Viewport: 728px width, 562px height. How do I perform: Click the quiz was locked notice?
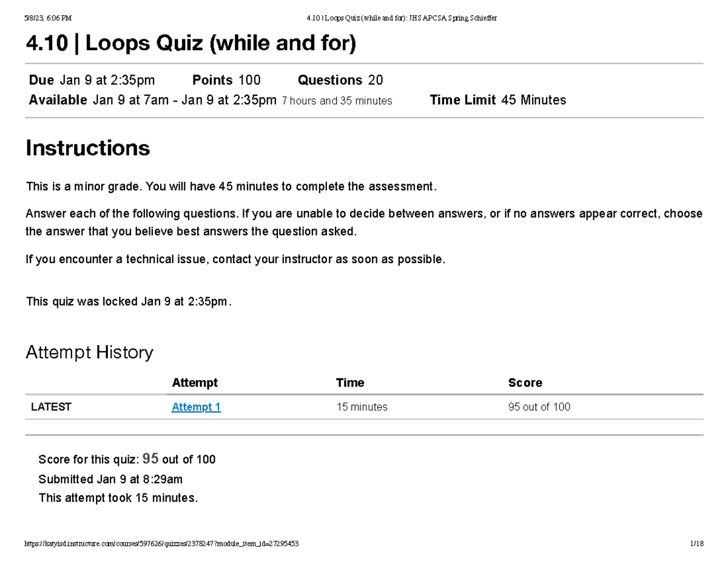click(129, 301)
